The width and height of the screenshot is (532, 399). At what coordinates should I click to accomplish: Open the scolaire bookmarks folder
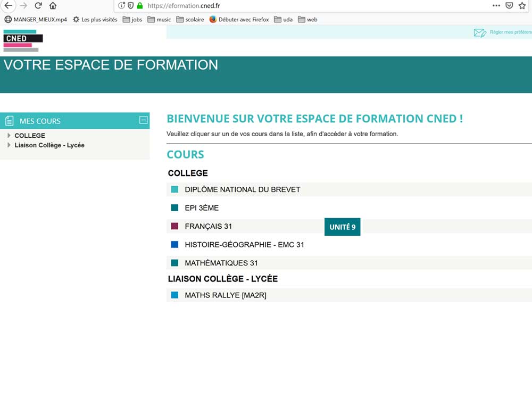[x=190, y=20]
